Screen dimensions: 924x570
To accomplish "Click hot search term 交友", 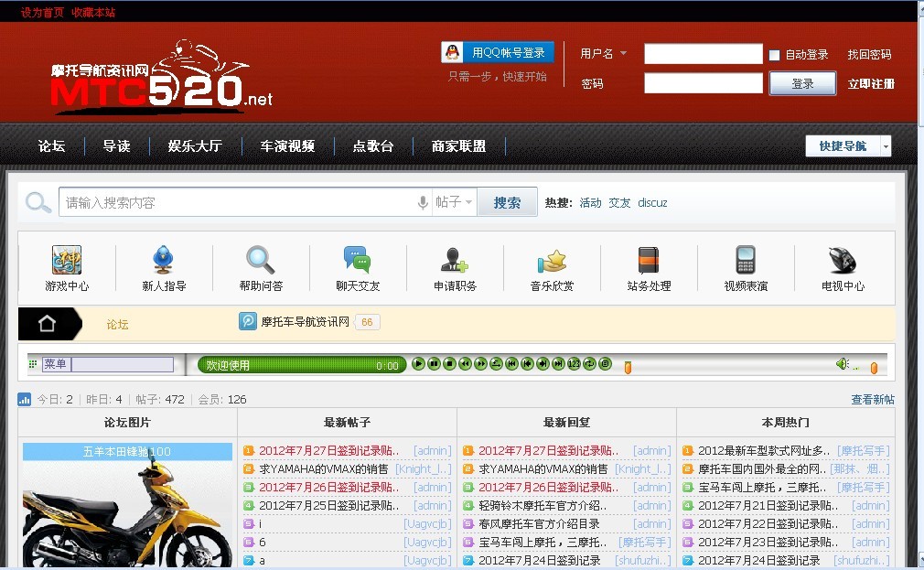I will pyautogui.click(x=619, y=203).
